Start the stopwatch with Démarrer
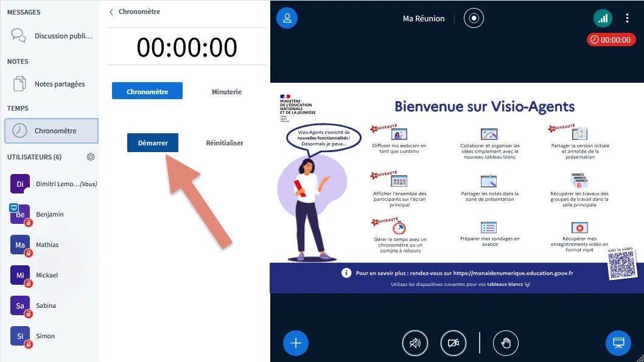Screen dimensions: 644x362 (x=153, y=143)
